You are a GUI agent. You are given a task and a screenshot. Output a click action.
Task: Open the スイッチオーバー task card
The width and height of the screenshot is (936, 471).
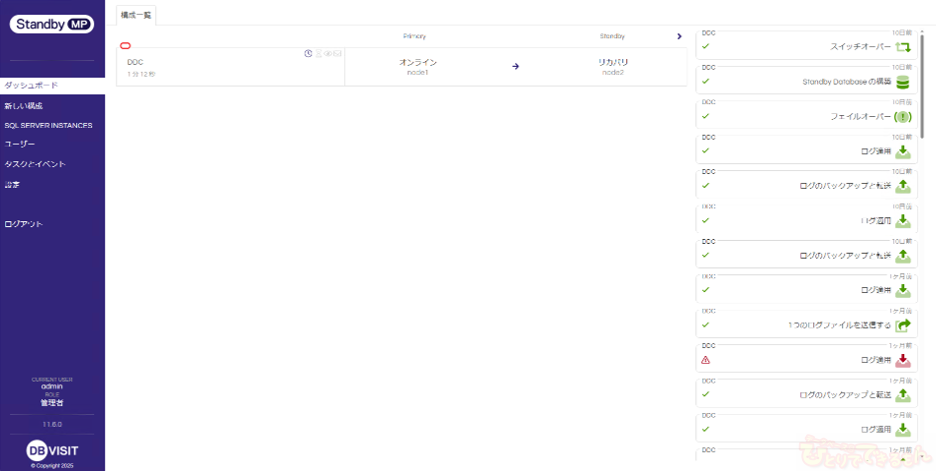click(x=806, y=45)
